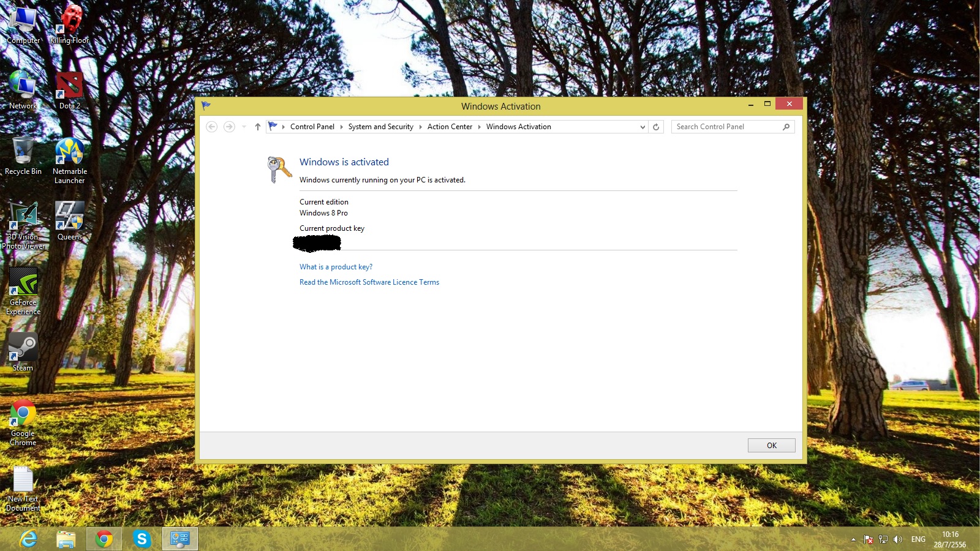
Task: Launch the Netmarble Launcher shortcut
Action: pos(70,161)
